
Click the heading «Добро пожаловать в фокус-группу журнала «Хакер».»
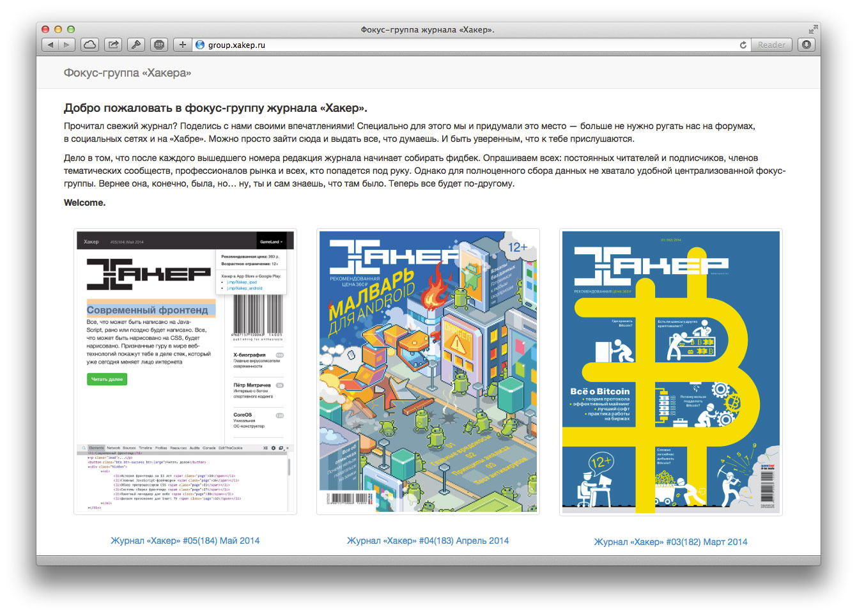pyautogui.click(x=215, y=108)
